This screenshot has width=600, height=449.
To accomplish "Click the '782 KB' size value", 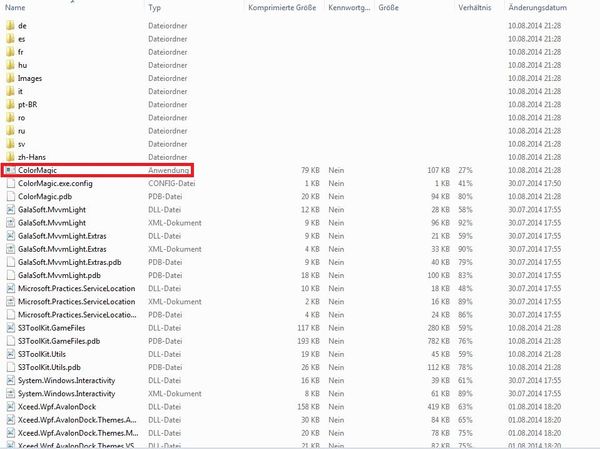I will click(x=439, y=341).
